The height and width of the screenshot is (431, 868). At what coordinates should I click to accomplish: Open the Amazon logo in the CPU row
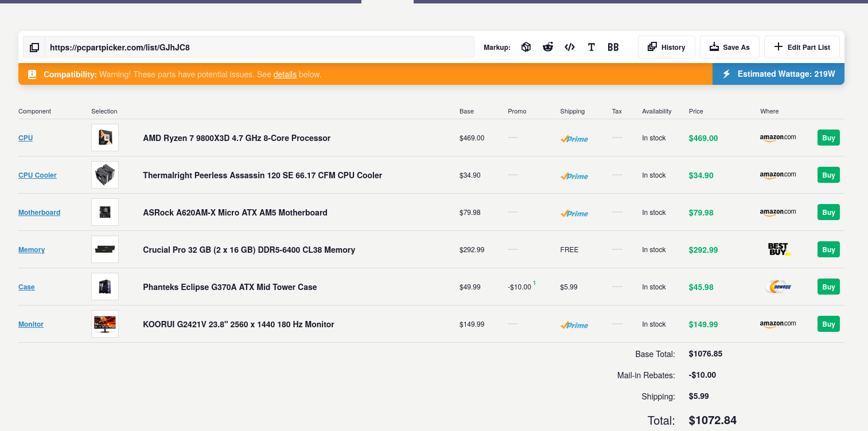tap(778, 138)
